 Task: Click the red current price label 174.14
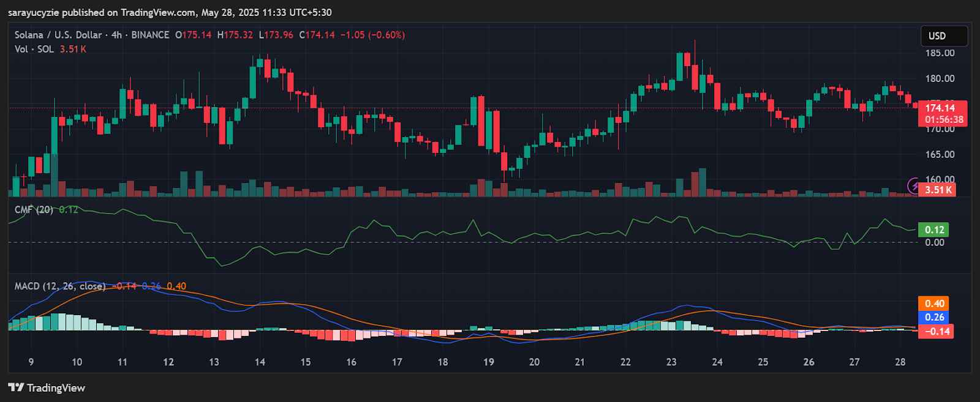940,108
